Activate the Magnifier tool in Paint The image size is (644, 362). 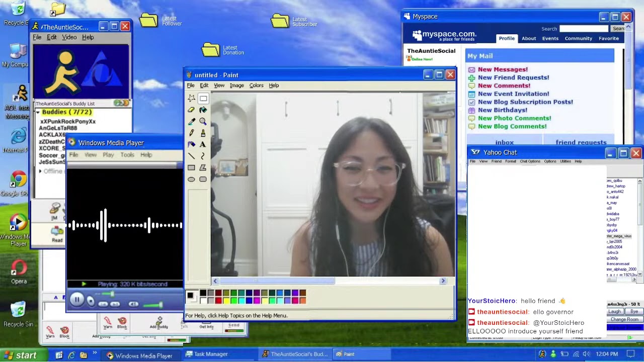tap(203, 122)
